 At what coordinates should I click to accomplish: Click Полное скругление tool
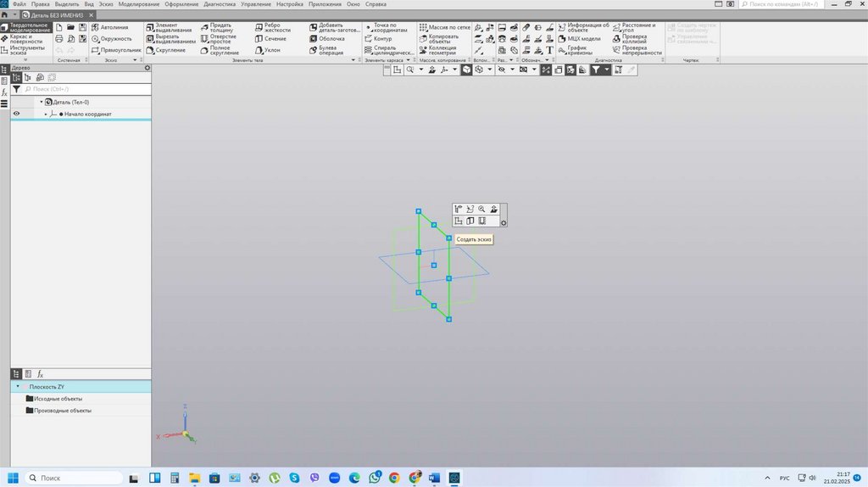[x=220, y=50]
